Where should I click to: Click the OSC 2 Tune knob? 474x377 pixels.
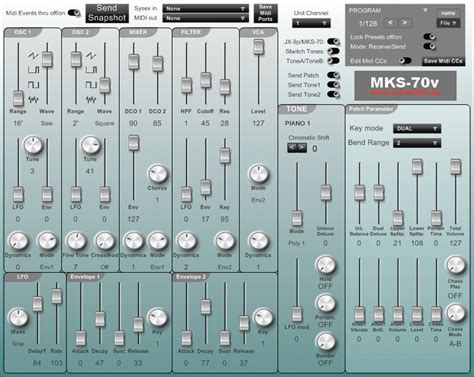click(90, 145)
